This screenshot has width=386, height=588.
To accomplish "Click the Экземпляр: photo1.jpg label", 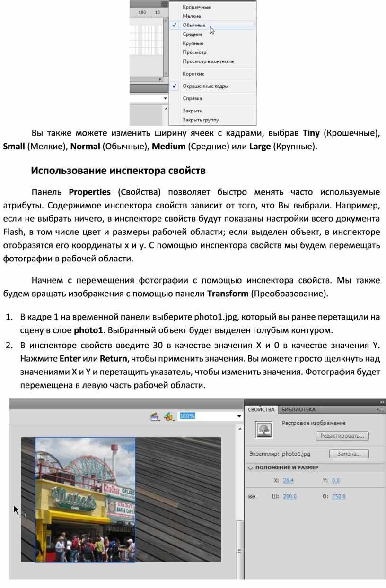I will point(280,454).
